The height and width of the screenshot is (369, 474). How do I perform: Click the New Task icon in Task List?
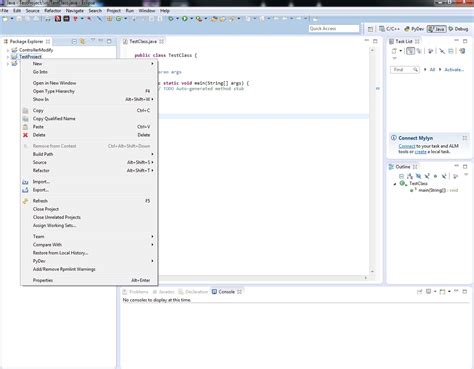[x=394, y=51]
